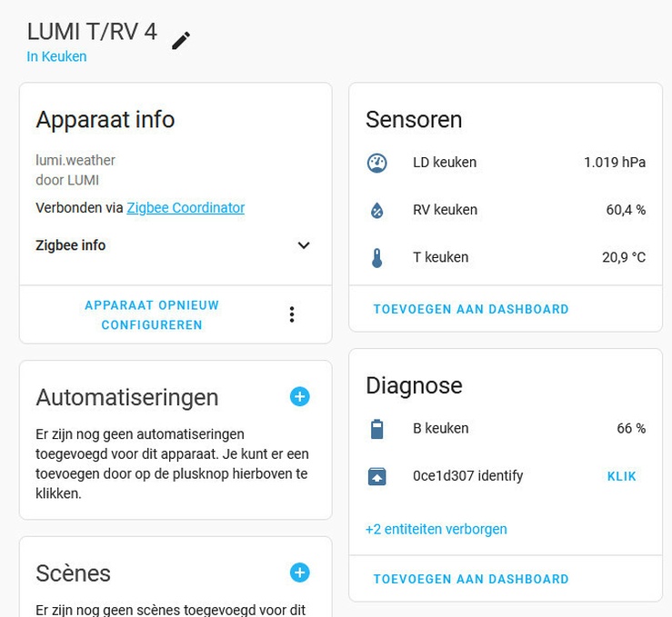Viewport: 672px width, 617px height.
Task: Open the LD keuken sensor entry
Action: pos(445,163)
